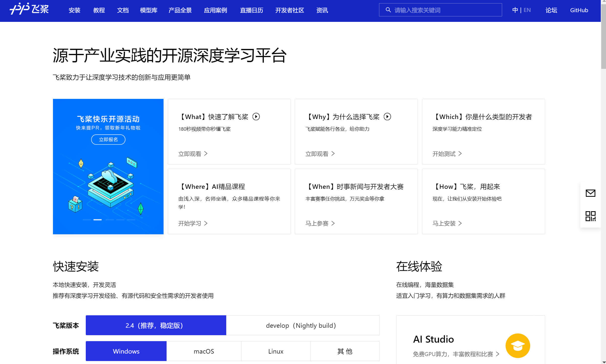Click the PaddlePaddle logo icon
Image resolution: width=606 pixels, height=364 pixels.
point(19,9)
